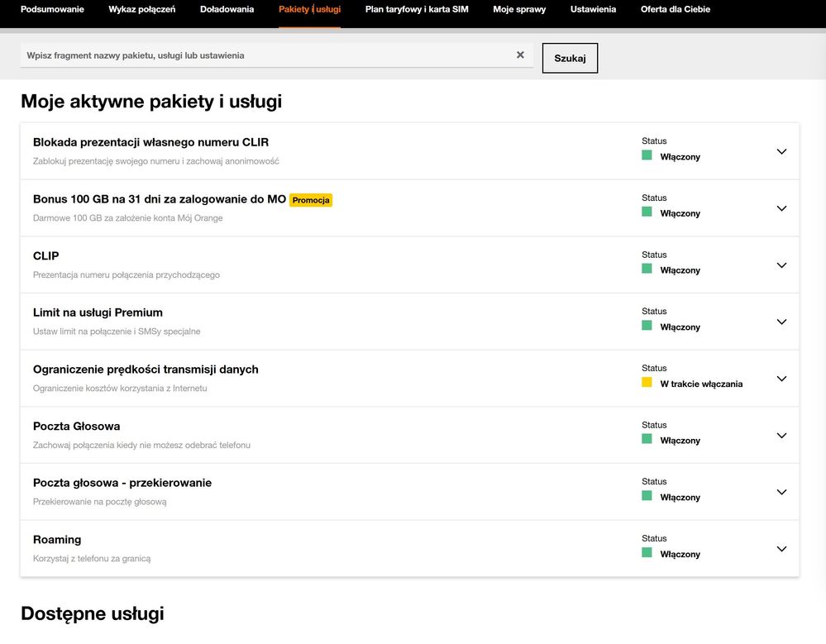Click yellow status square for data speed limit

coord(647,383)
